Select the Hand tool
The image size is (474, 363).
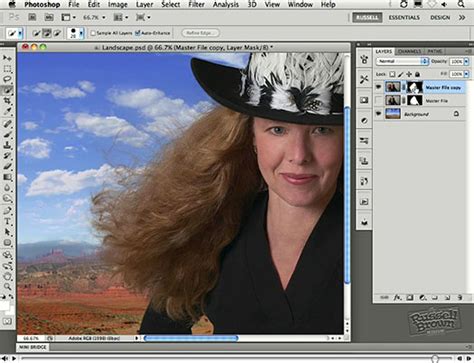point(7,276)
